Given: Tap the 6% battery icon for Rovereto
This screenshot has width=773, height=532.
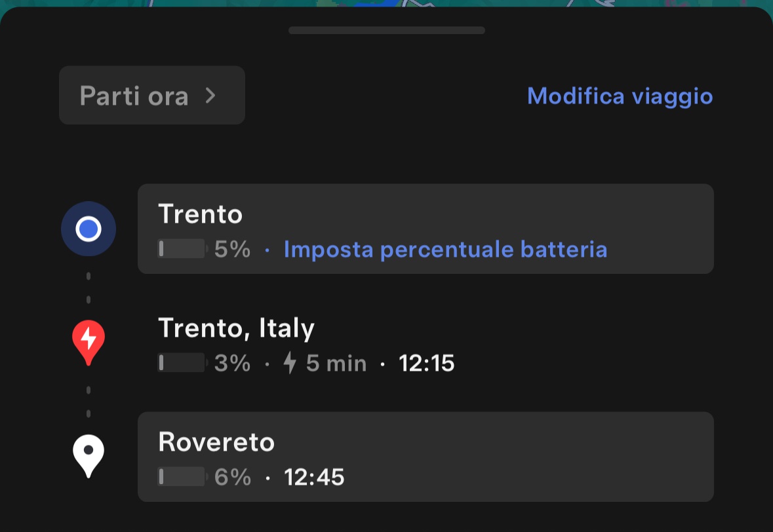Looking at the screenshot, I should coord(182,477).
